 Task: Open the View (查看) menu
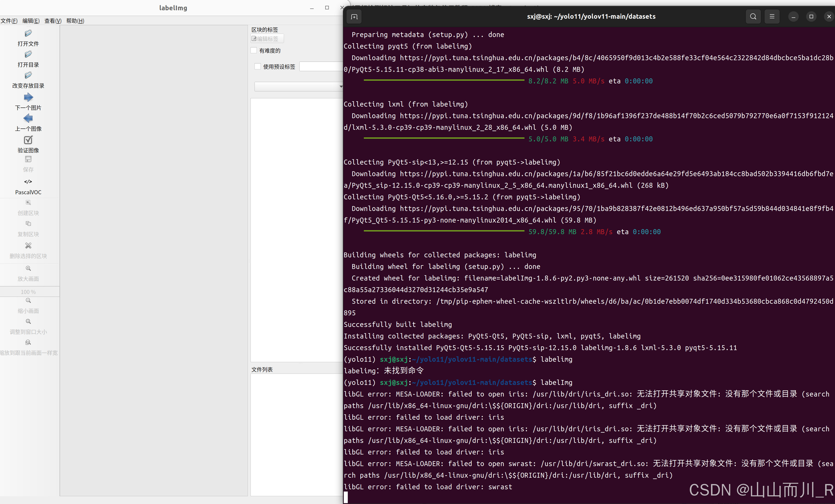click(53, 21)
